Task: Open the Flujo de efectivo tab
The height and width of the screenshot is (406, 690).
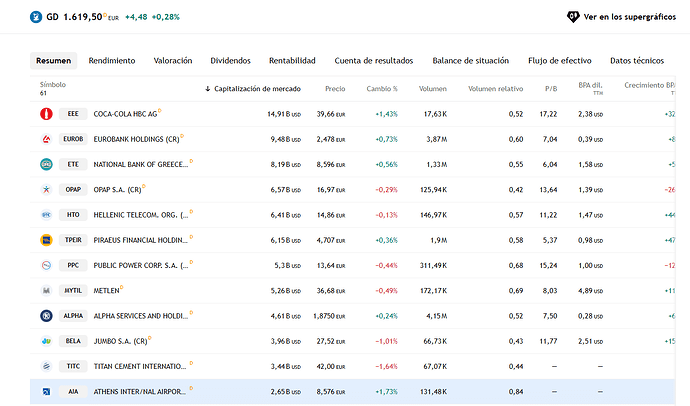Action: point(559,61)
